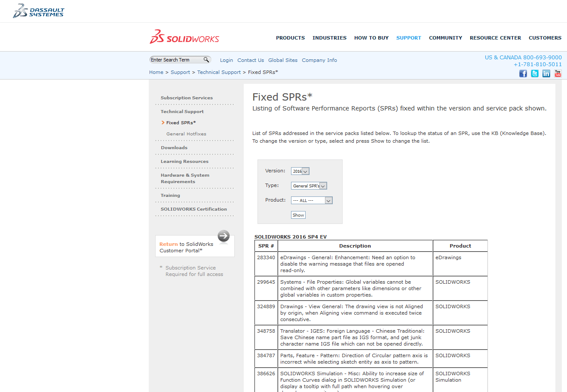Open the HOW TO BUY menu
This screenshot has height=392, width=567.
371,38
